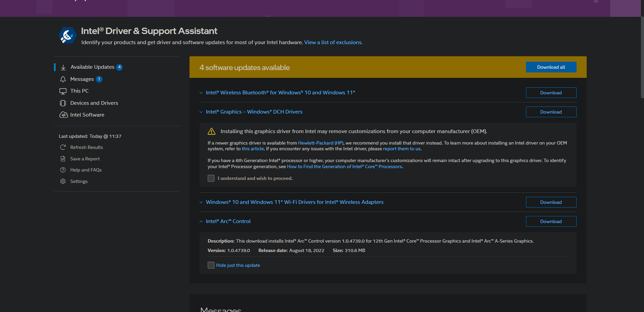Download Intel Arc Control
The height and width of the screenshot is (312, 644).
click(x=551, y=221)
